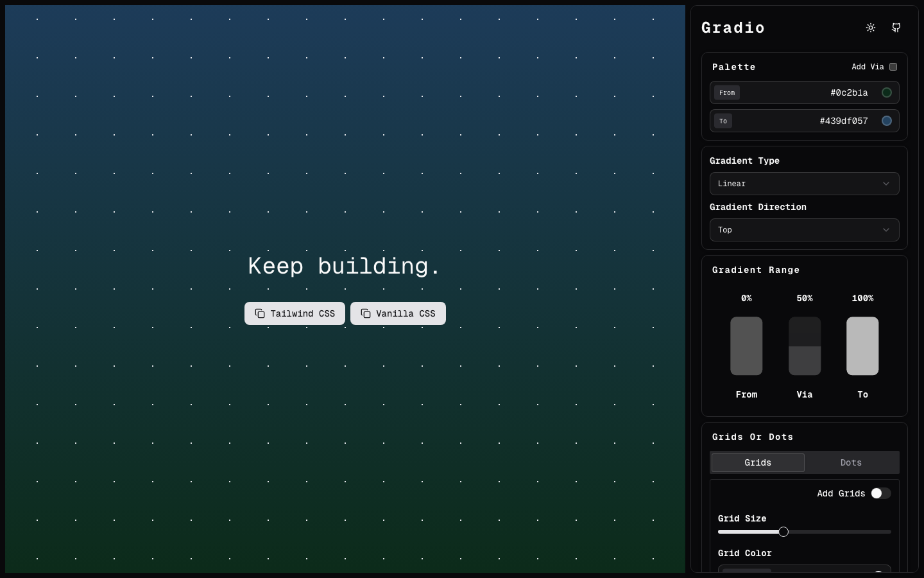Image resolution: width=924 pixels, height=578 pixels.
Task: Toggle the light/dark theme sun icon
Action: [871, 28]
